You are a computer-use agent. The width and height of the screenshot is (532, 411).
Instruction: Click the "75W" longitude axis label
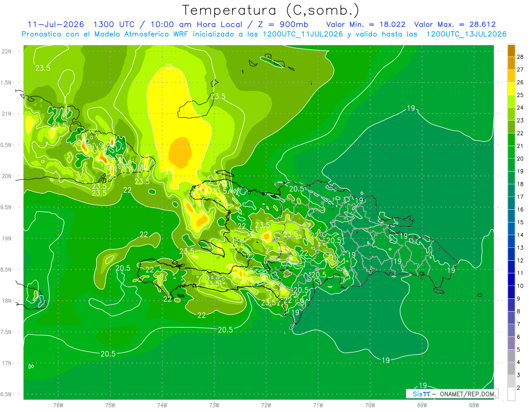click(110, 405)
